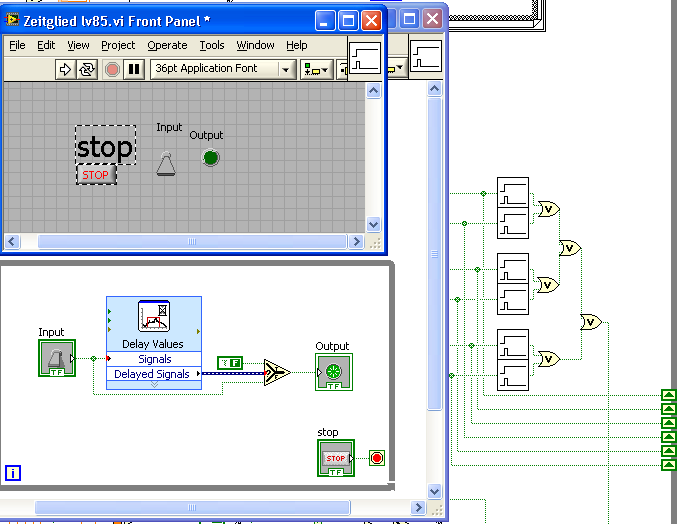Click the Signals input row of Delay Values
Screen dimensions: 679x524
[x=154, y=359]
